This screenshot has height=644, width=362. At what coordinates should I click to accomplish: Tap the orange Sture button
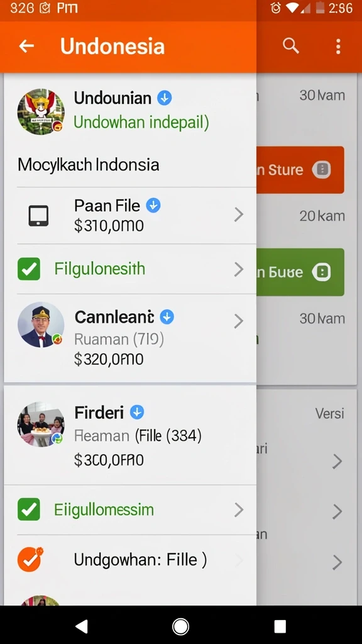pos(300,170)
